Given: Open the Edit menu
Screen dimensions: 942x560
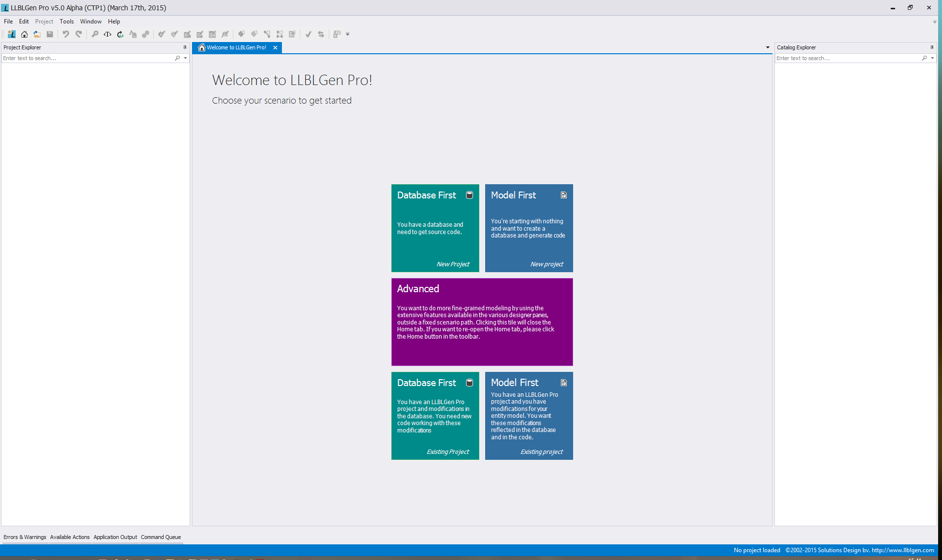Looking at the screenshot, I should click(24, 22).
